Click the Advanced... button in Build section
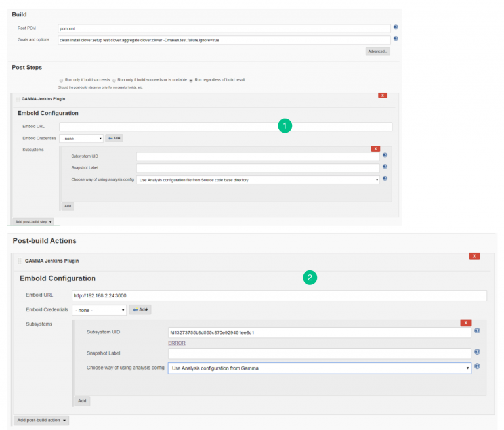 pyautogui.click(x=378, y=51)
